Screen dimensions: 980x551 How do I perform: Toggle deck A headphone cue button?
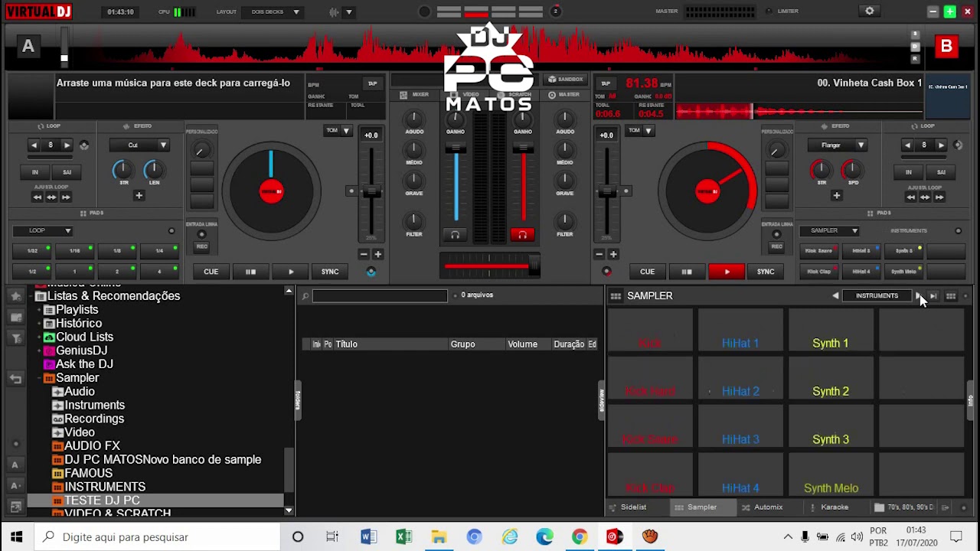[x=455, y=235]
